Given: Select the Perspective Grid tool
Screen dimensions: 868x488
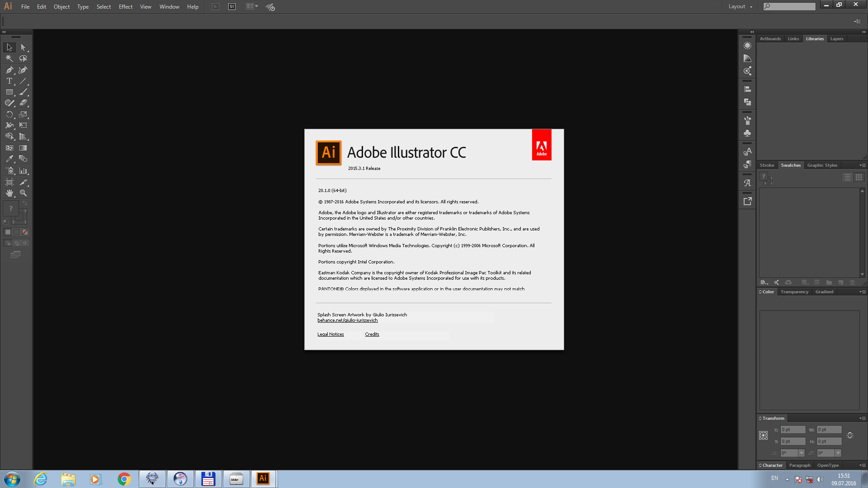Looking at the screenshot, I should point(23,136).
